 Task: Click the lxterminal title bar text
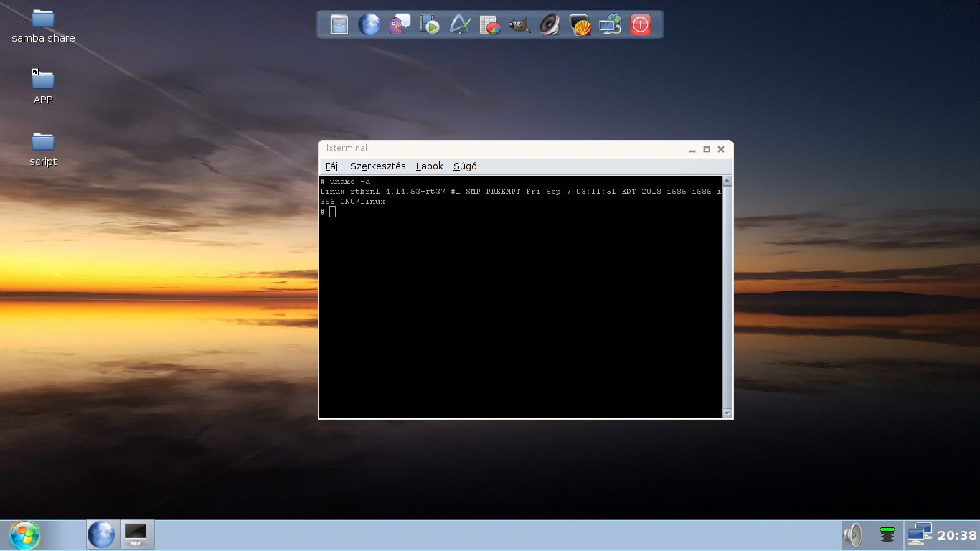(347, 148)
